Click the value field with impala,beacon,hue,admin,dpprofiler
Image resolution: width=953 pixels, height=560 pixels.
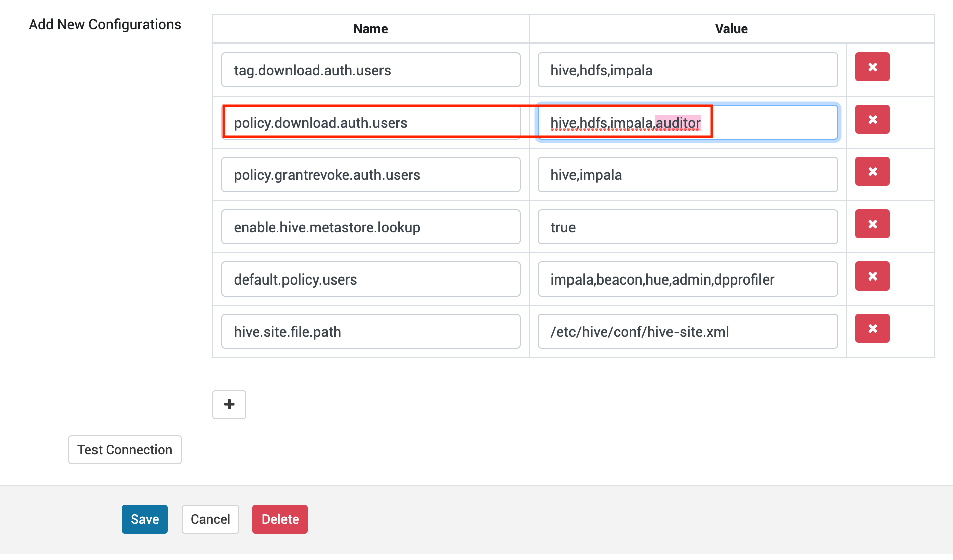click(x=687, y=279)
